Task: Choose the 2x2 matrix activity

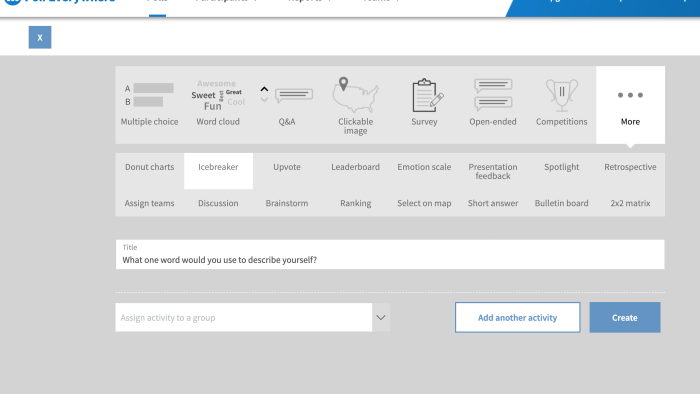Action: (630, 203)
